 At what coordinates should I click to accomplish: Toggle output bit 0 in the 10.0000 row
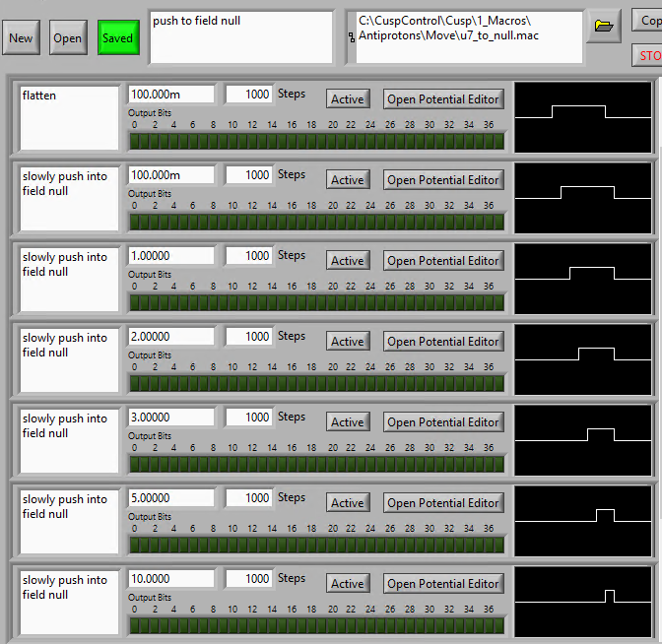(135, 626)
